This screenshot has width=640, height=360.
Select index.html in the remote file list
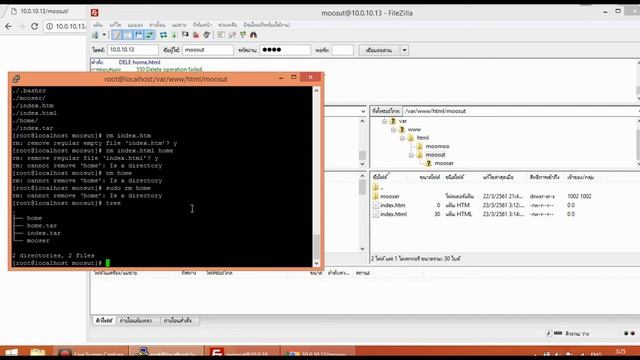pyautogui.click(x=393, y=214)
